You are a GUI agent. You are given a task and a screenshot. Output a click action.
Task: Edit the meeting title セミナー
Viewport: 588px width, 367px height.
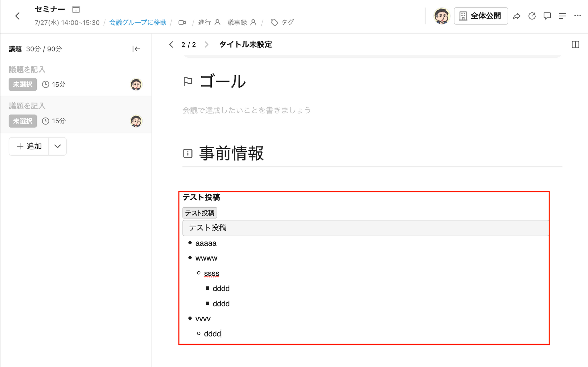[50, 9]
